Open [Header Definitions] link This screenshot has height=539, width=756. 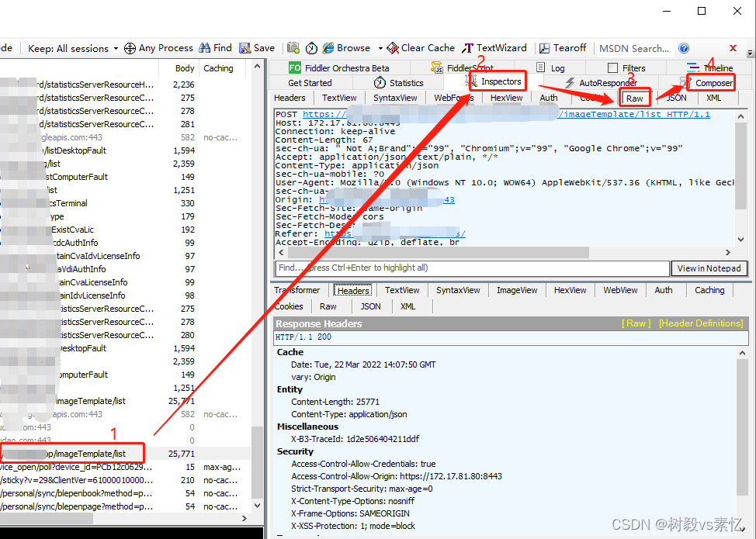click(701, 323)
